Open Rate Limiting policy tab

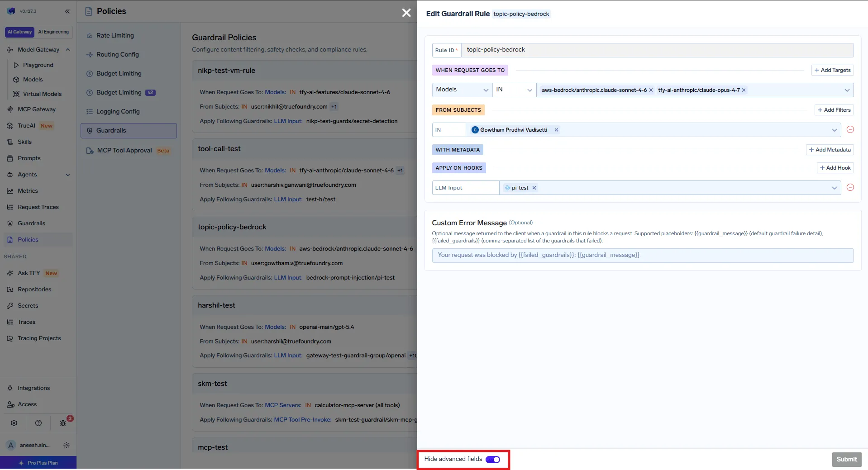pos(129,36)
